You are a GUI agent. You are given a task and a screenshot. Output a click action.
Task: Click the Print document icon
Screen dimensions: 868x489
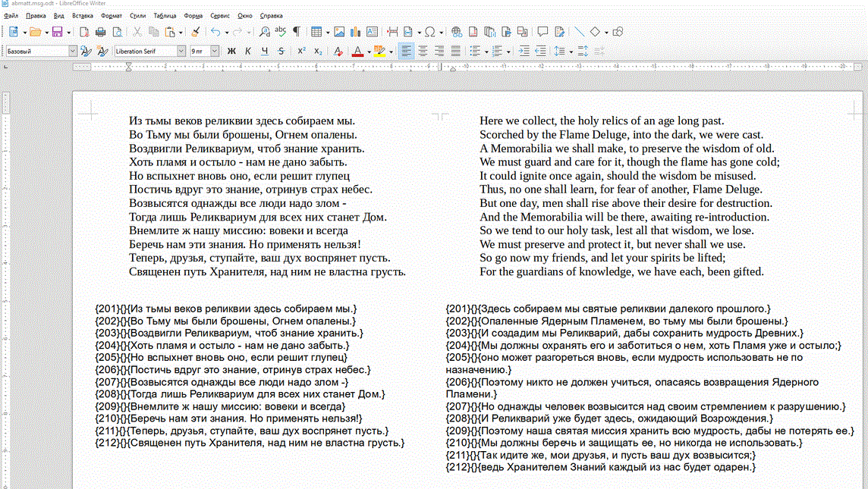100,32
